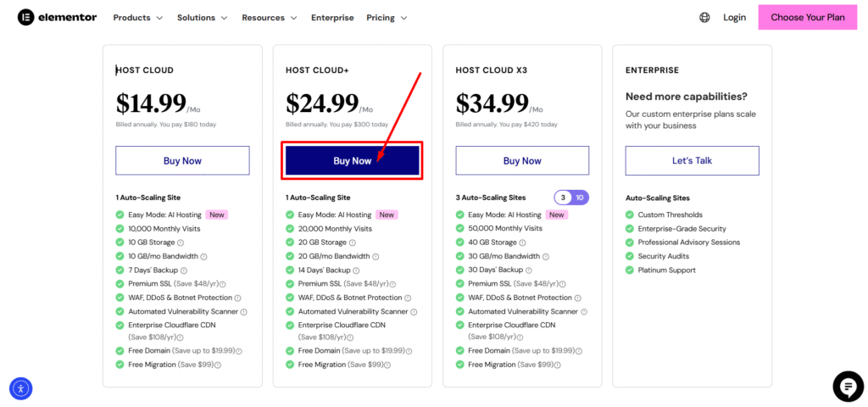Click the Elementor logo icon

pos(25,17)
